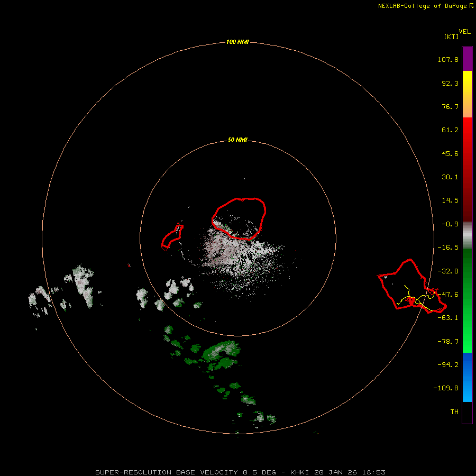
Task: Click the KHKI station identifier in caption
Action: 299,472
